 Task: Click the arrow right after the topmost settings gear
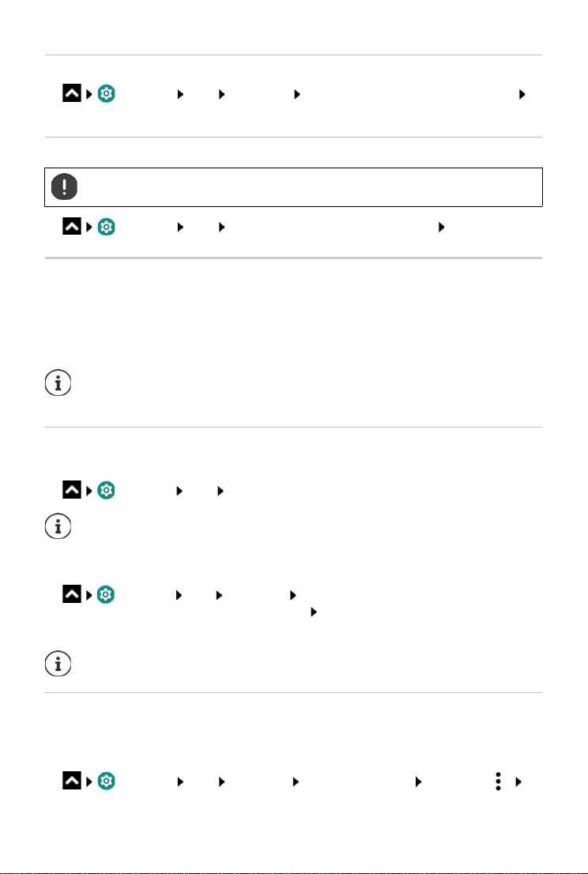pos(180,94)
